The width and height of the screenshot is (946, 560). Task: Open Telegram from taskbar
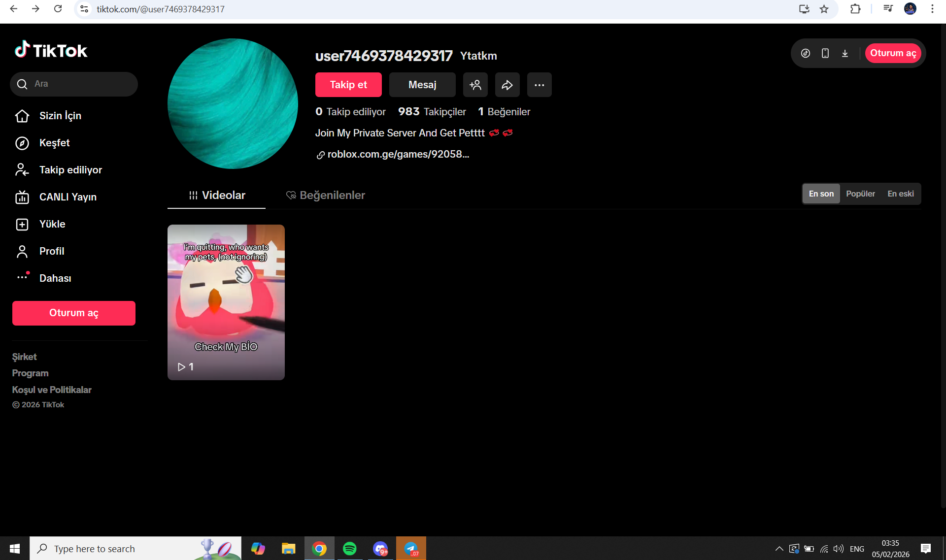pos(411,548)
